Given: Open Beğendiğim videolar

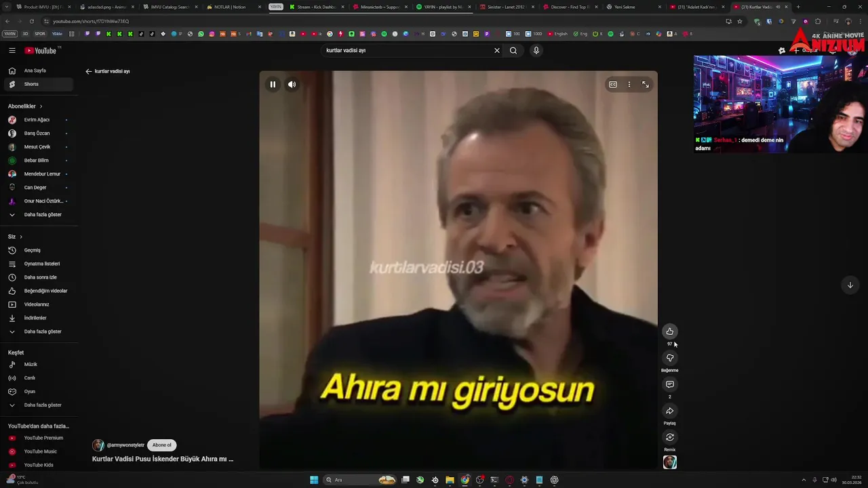Looking at the screenshot, I should [39, 291].
